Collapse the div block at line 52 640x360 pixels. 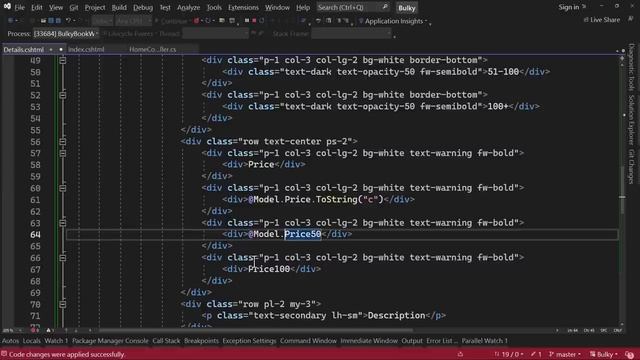pyautogui.click(x=62, y=95)
